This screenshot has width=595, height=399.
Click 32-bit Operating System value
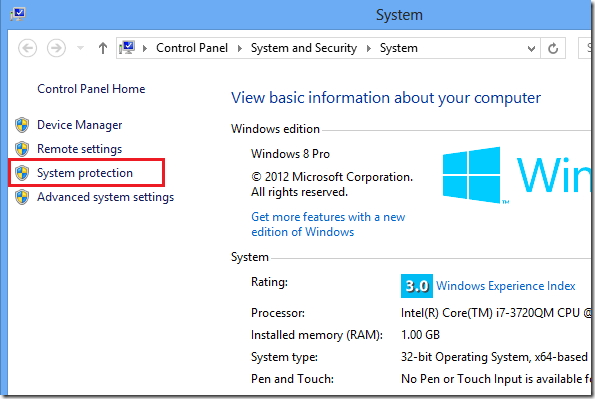494,357
